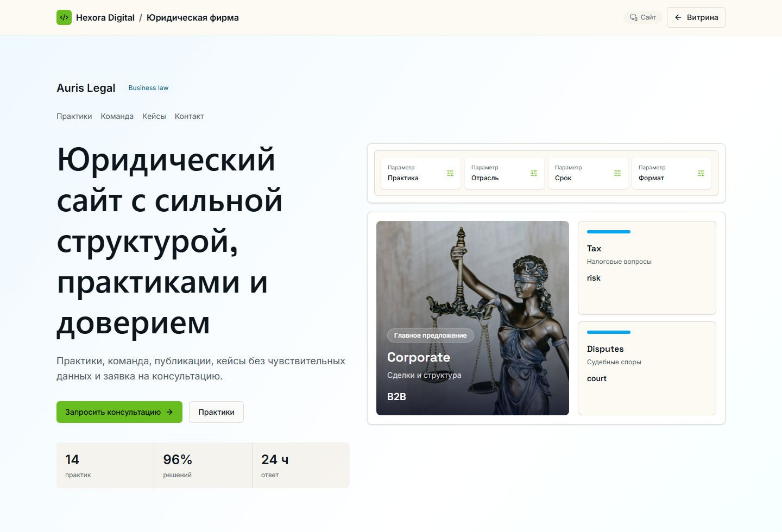Screen dimensions: 782x532
Task: Click the Судебные споры text
Action: pos(614,362)
